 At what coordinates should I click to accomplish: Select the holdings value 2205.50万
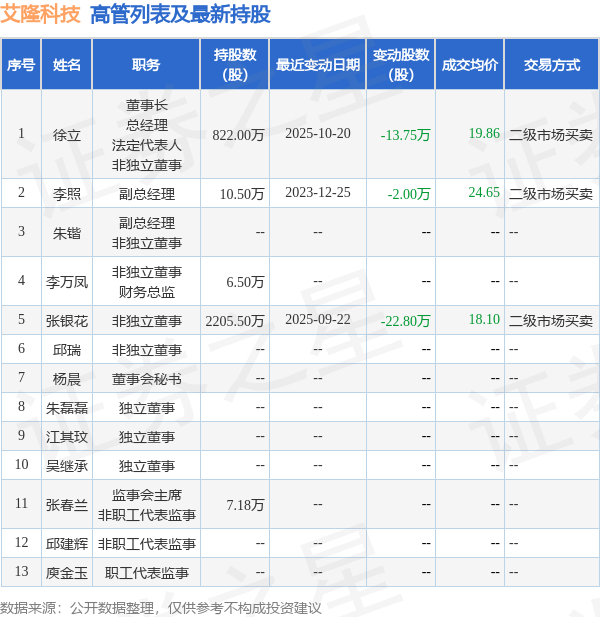[235, 321]
